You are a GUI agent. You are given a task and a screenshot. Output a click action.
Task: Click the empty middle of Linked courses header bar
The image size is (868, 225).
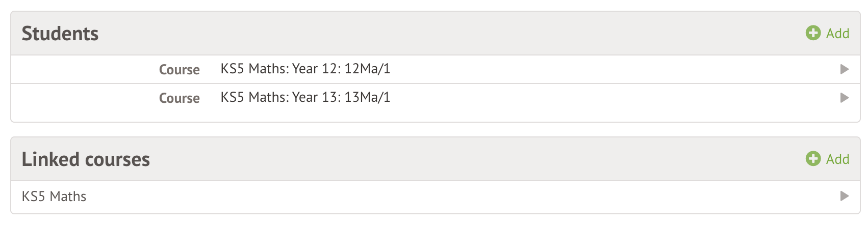pos(433,159)
